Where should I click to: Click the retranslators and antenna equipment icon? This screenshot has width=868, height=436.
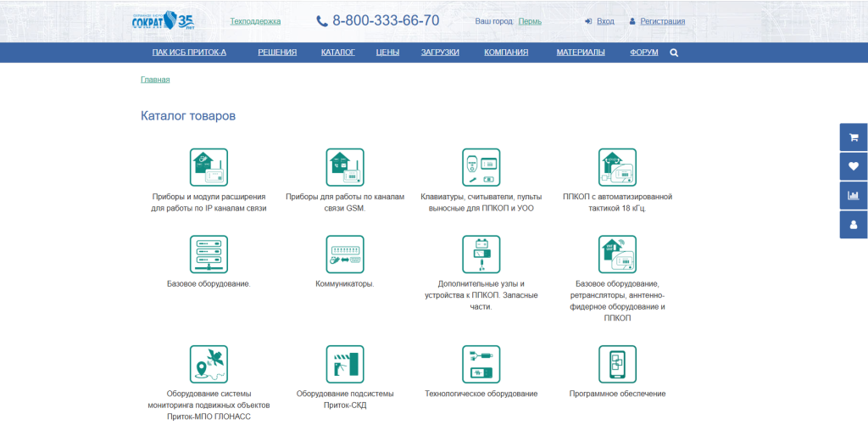(x=617, y=254)
